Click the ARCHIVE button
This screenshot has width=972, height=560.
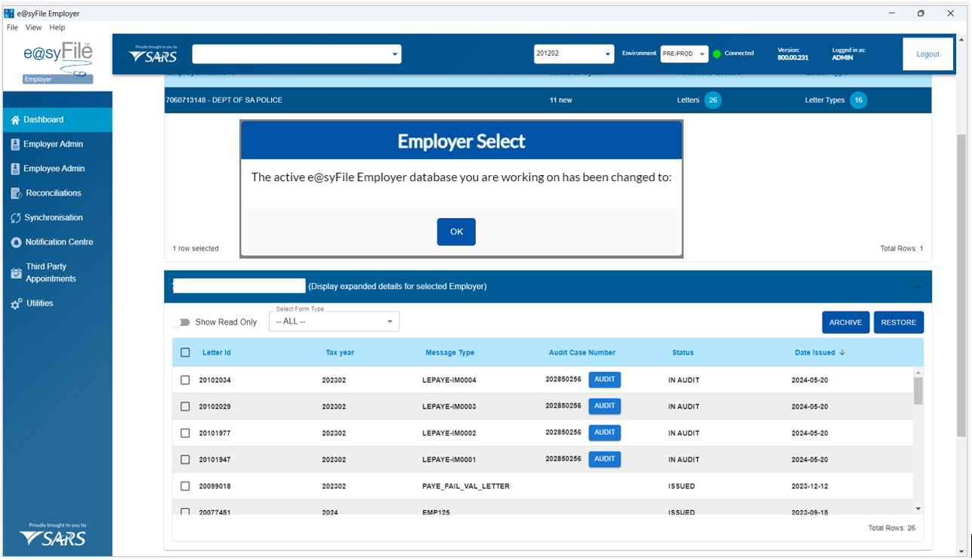click(845, 322)
